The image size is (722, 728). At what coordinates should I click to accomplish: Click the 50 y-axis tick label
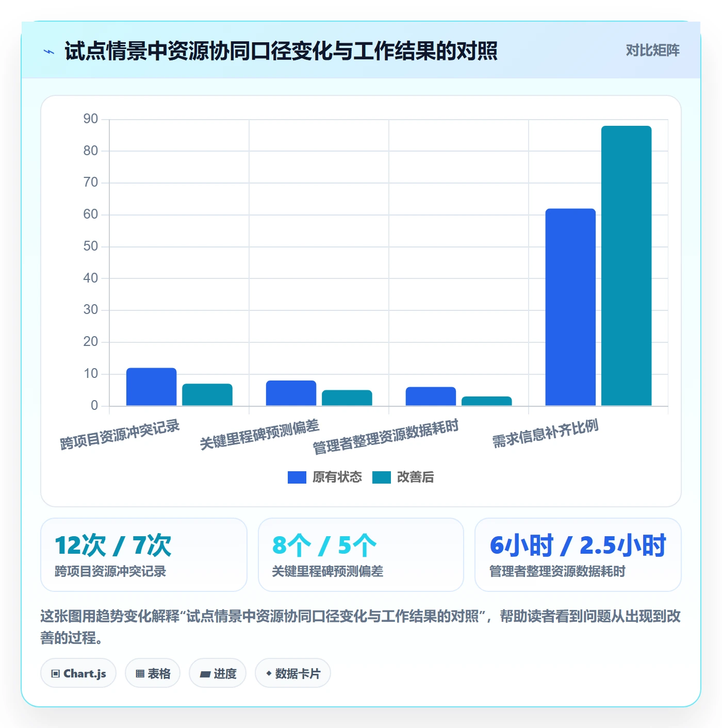click(x=91, y=246)
